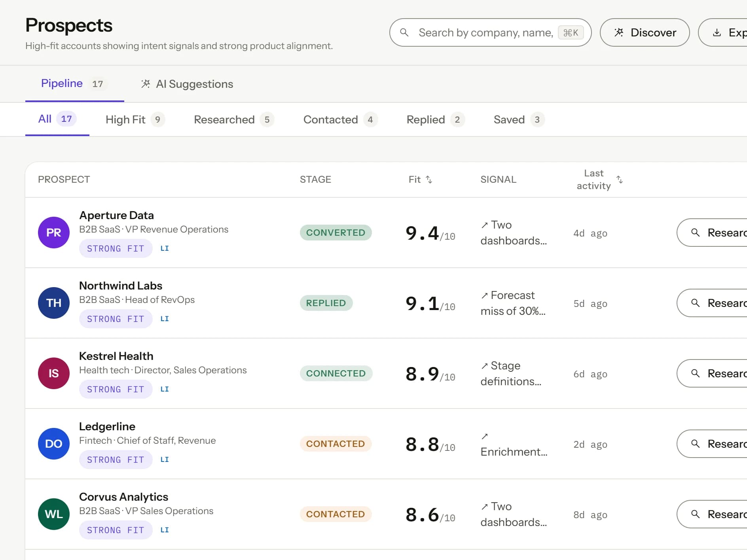747x560 pixels.
Task: Click Ledgerline's STRONG FIT tag
Action: (116, 460)
